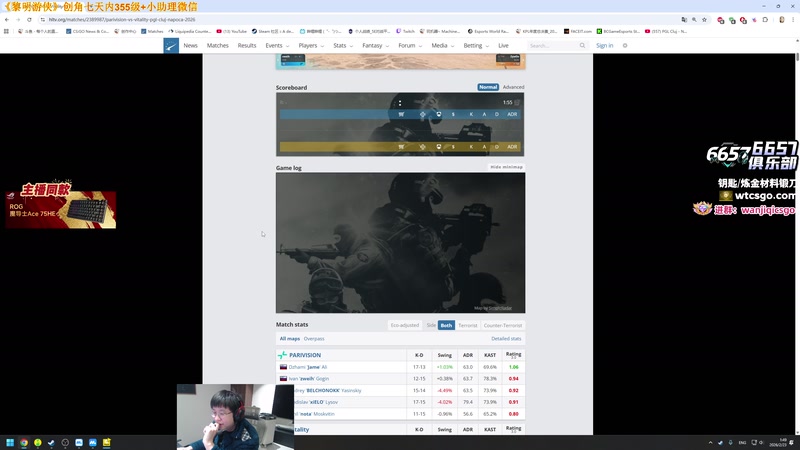Open the Detailed stats link
Viewport: 800px width, 450px height.
506,339
